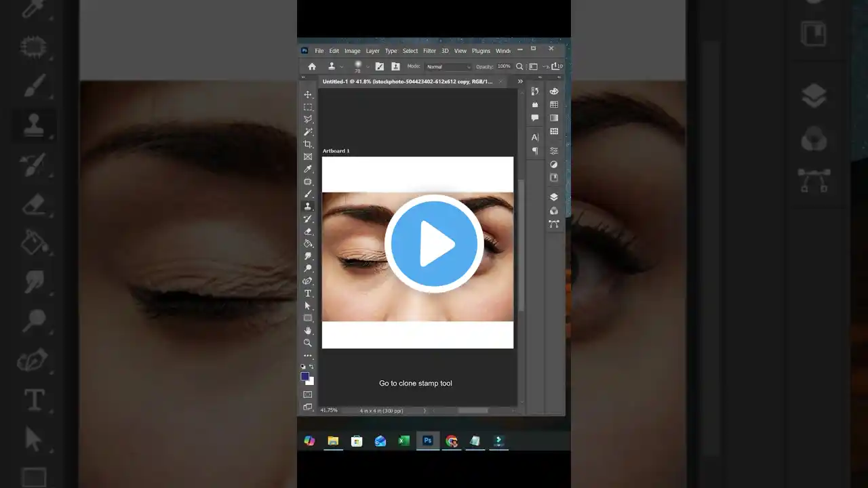Toggle Quick Mask mode
Image resolution: width=868 pixels, height=488 pixels.
[x=308, y=394]
